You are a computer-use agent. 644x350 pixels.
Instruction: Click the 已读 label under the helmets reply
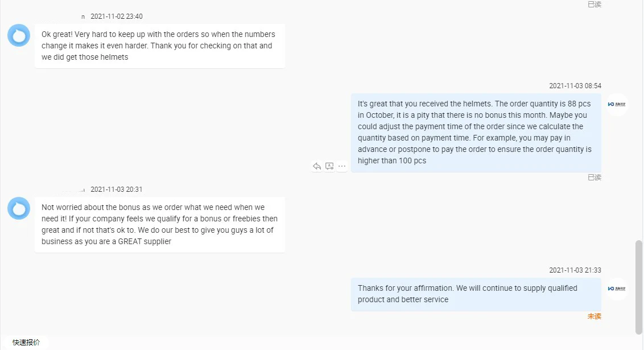pyautogui.click(x=594, y=178)
